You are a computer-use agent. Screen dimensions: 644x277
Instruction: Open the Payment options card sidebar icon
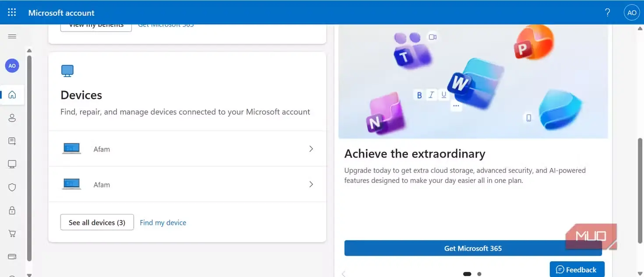[12, 256]
